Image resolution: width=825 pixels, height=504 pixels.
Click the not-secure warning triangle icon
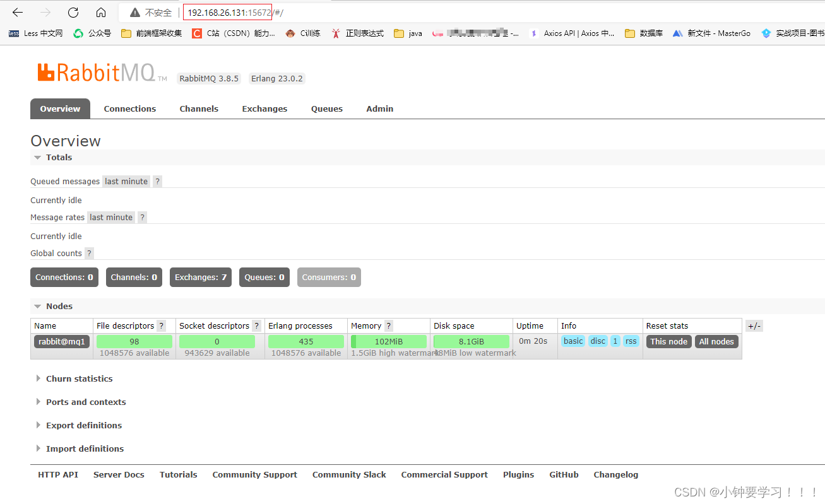tap(134, 13)
